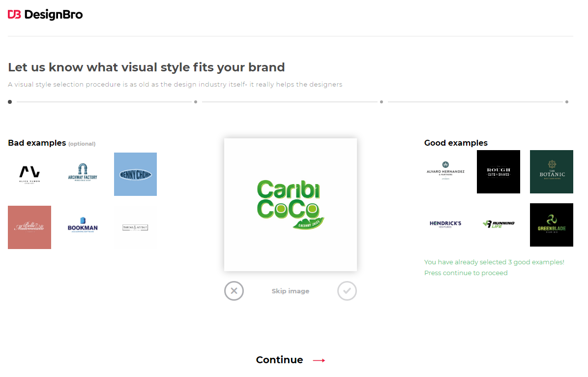Select the Thread & Needle thumbnail
The image size is (588, 377).
coord(135,227)
